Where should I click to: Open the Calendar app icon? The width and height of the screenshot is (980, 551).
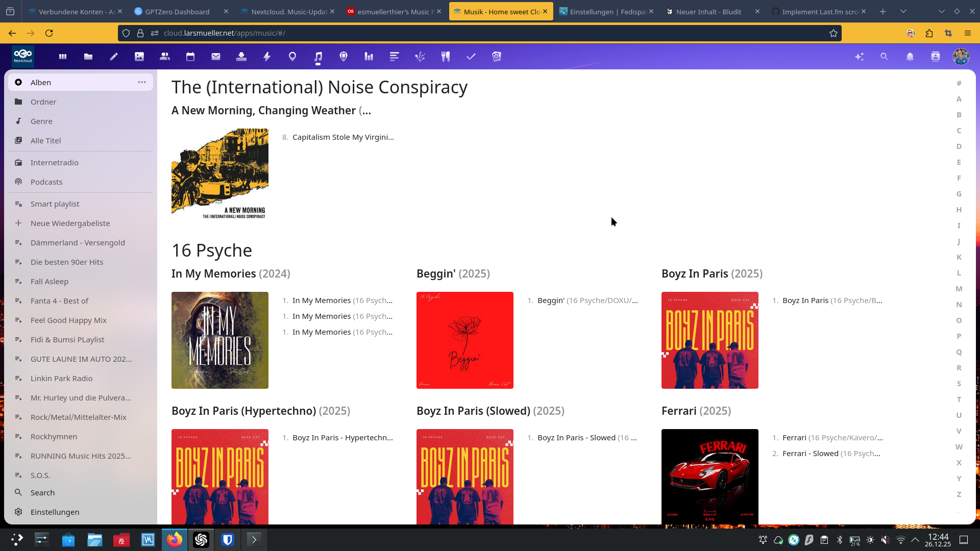190,57
